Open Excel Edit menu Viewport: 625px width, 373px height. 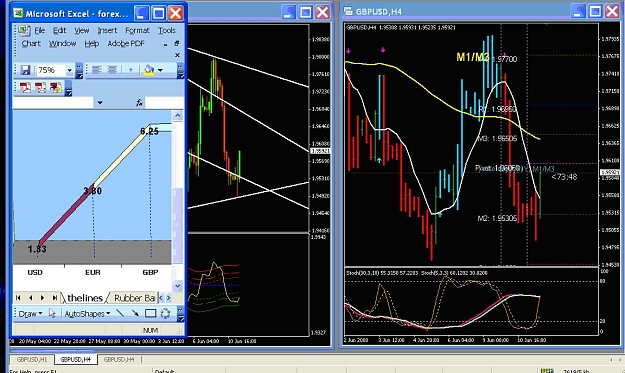[59, 30]
